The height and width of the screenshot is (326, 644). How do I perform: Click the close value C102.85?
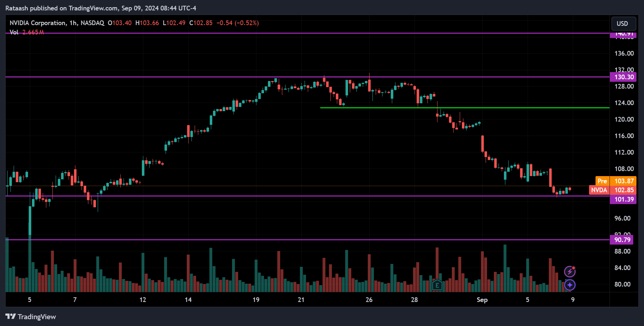point(201,23)
